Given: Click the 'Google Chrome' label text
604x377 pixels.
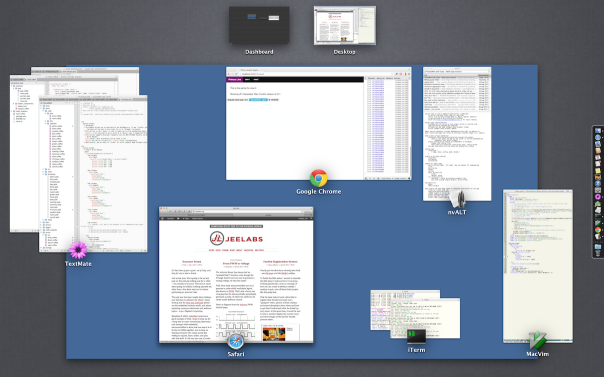Looking at the screenshot, I should 319,191.
